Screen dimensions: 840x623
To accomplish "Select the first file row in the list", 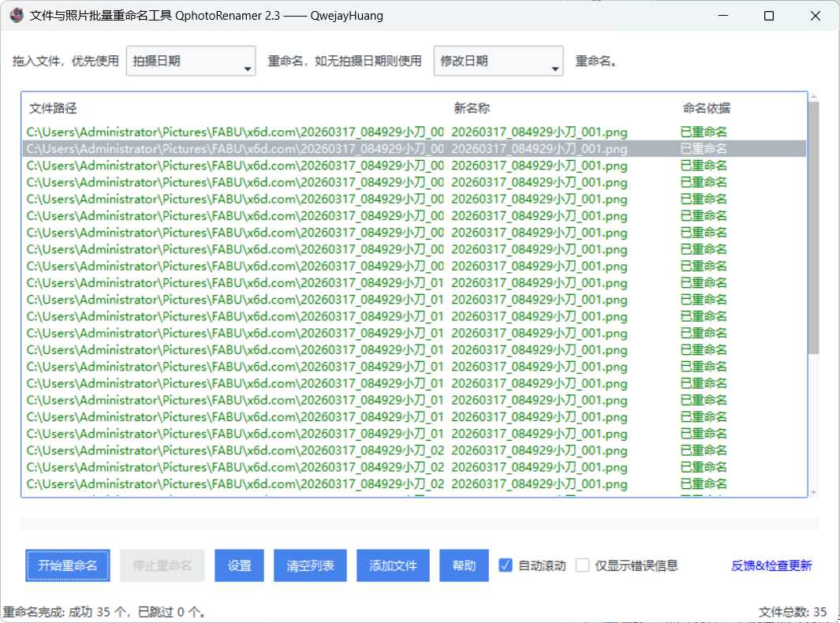I will [315, 131].
